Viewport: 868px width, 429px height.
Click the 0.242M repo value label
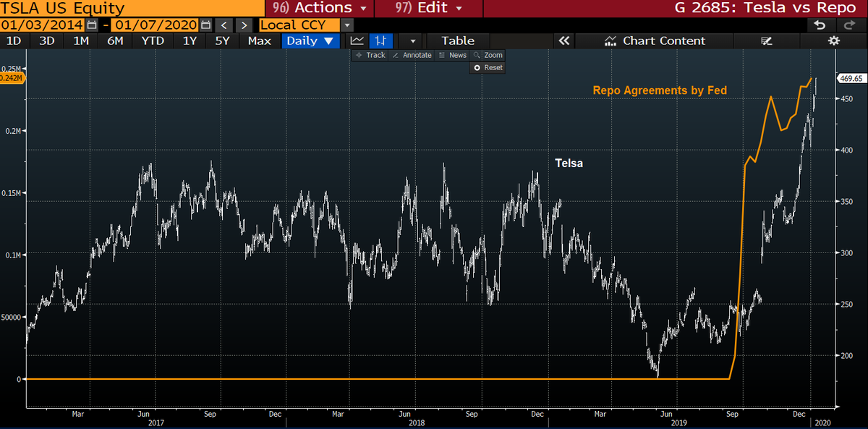12,78
